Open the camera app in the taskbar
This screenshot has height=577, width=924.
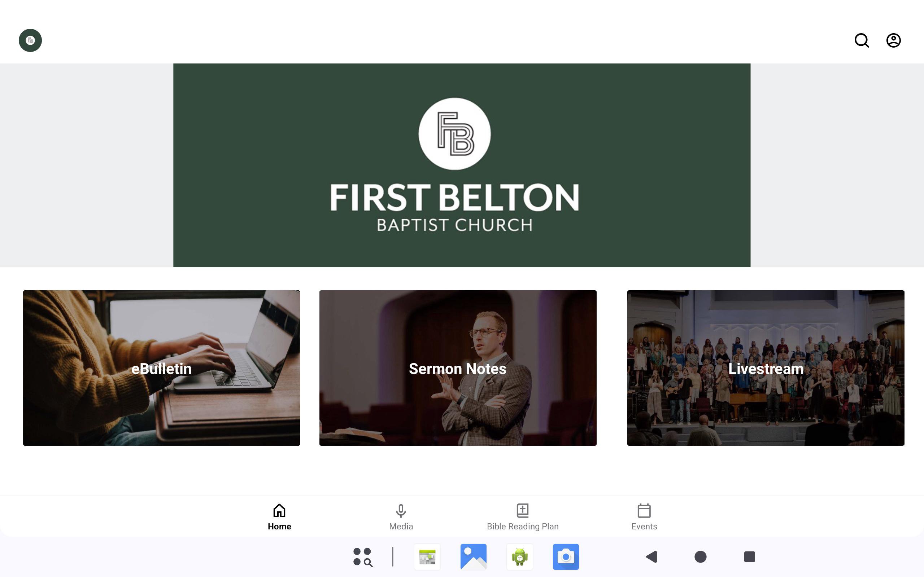[566, 557]
